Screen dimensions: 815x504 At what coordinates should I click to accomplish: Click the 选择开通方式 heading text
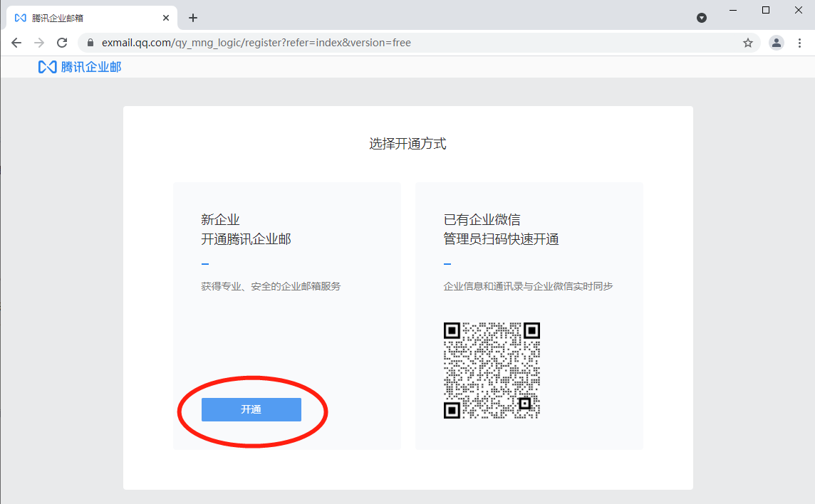pyautogui.click(x=407, y=143)
